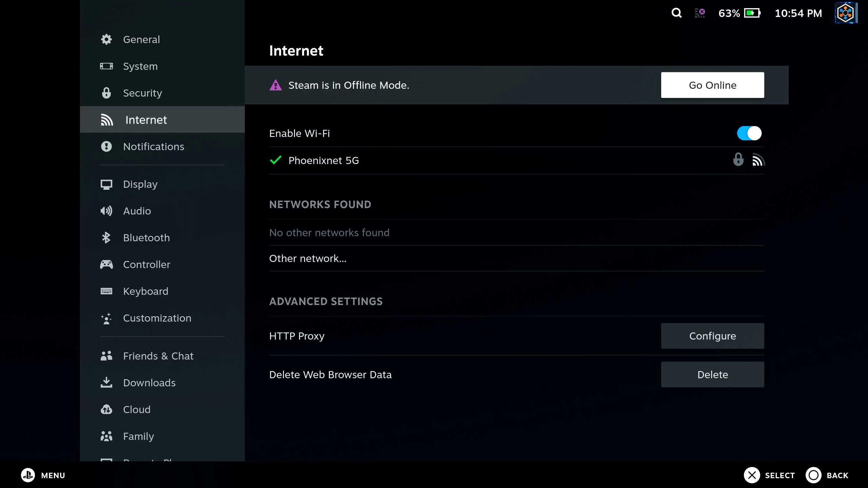
Task: Click the Wi-Fi signal strength icon
Action: (758, 160)
